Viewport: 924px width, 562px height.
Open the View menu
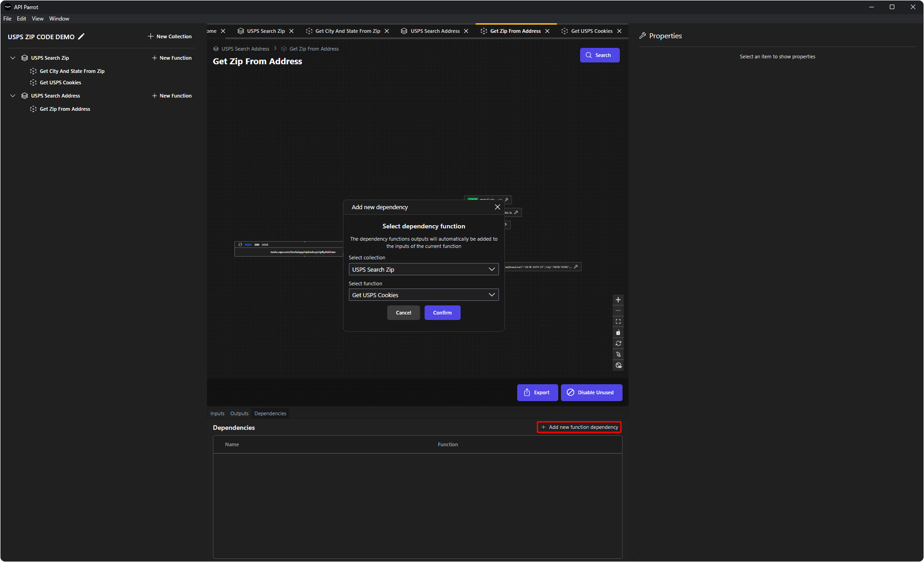(37, 19)
